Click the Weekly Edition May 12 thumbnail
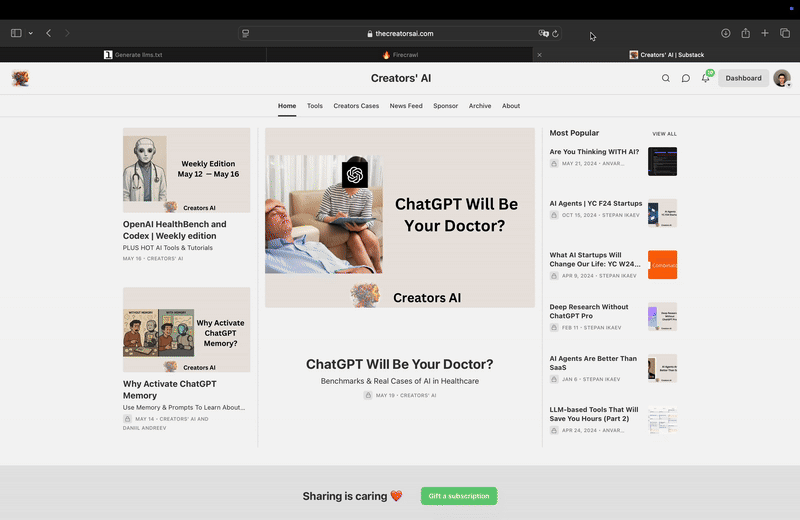This screenshot has height=520, width=800. click(x=186, y=170)
